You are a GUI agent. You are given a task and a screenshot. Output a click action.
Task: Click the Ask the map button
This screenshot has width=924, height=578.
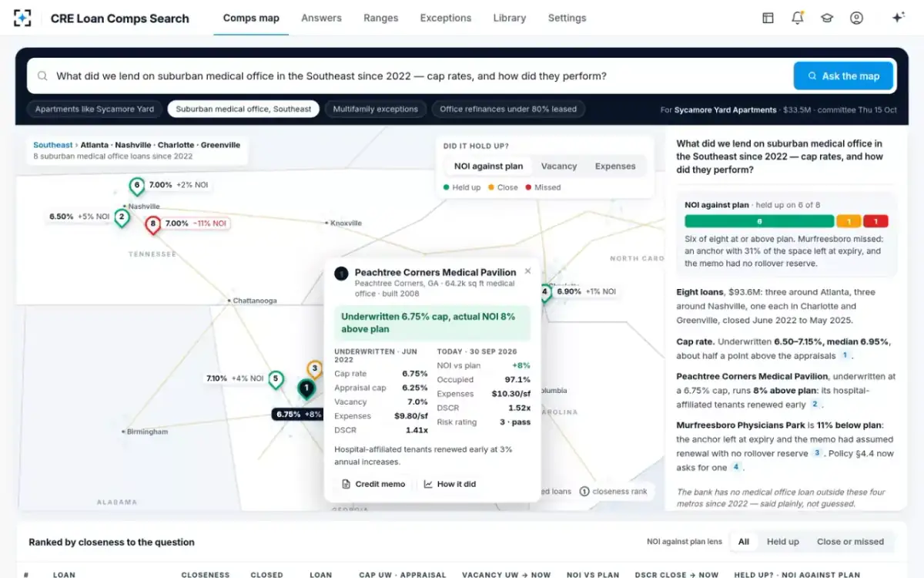click(843, 76)
